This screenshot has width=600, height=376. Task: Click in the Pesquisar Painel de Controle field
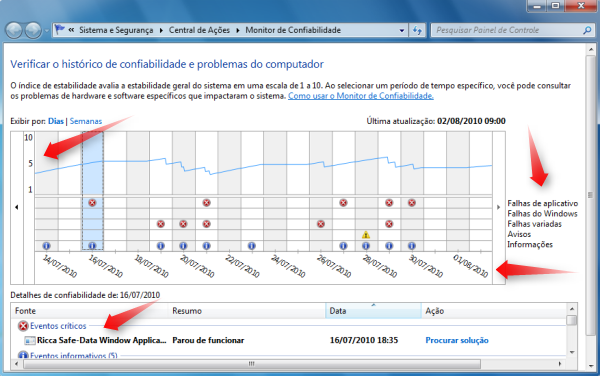click(x=506, y=30)
